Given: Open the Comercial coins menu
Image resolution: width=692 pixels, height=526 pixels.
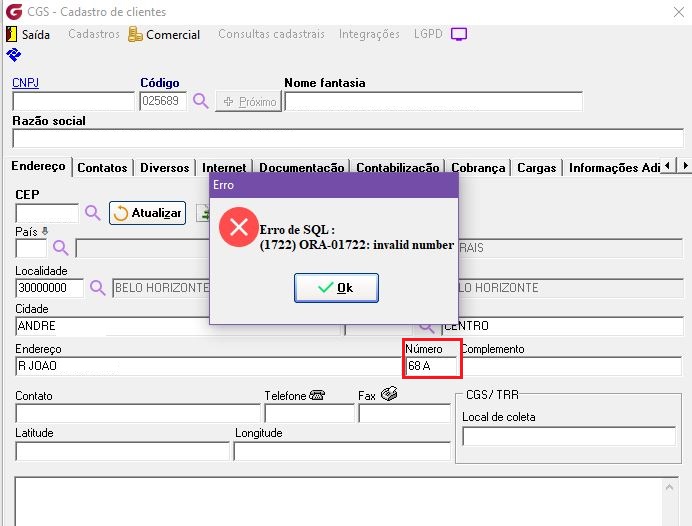Looking at the screenshot, I should tap(164, 34).
